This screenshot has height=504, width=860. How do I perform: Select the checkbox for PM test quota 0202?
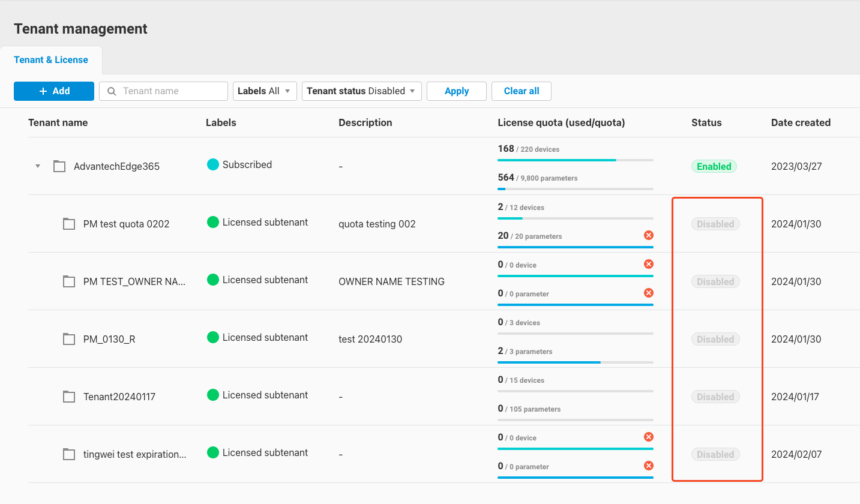[68, 223]
